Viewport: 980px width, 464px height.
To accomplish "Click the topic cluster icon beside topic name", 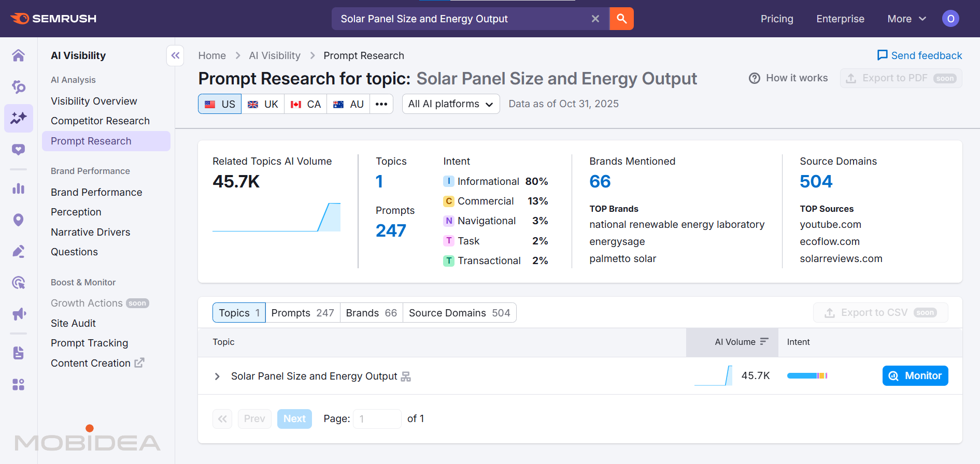I will point(406,376).
